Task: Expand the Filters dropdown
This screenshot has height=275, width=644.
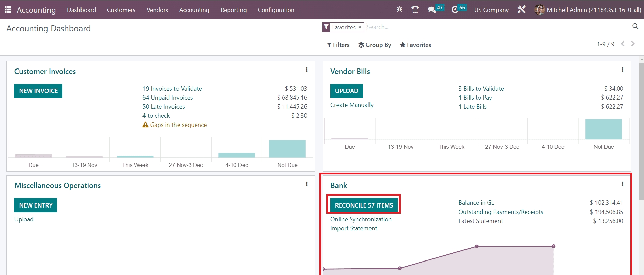Action: pos(338,45)
